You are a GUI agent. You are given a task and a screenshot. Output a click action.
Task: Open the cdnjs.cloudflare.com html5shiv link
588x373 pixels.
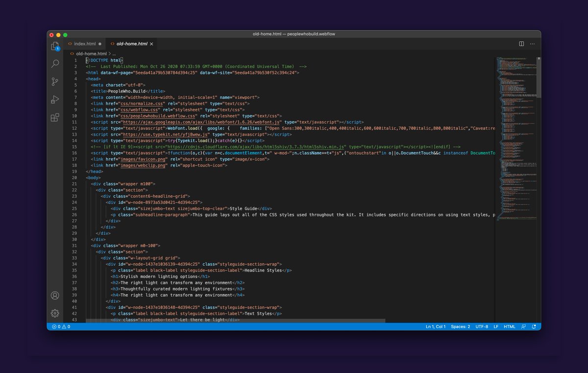coord(257,146)
